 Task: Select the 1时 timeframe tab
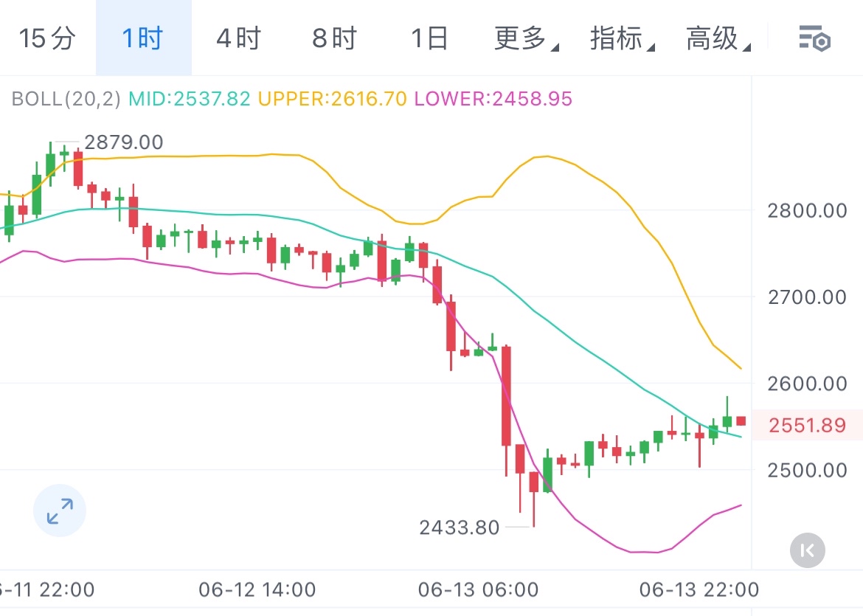[x=143, y=38]
